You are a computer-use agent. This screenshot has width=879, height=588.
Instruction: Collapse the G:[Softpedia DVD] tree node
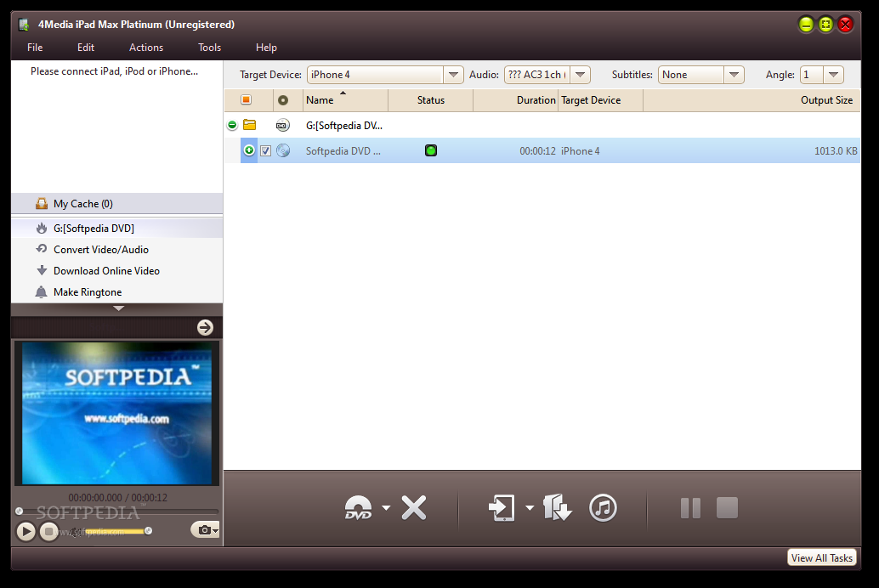click(232, 125)
